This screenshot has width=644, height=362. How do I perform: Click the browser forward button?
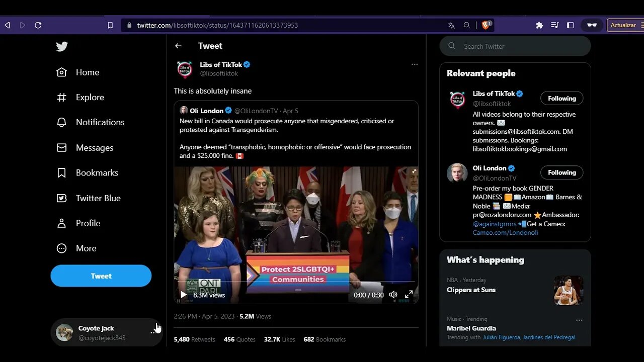[x=23, y=25]
